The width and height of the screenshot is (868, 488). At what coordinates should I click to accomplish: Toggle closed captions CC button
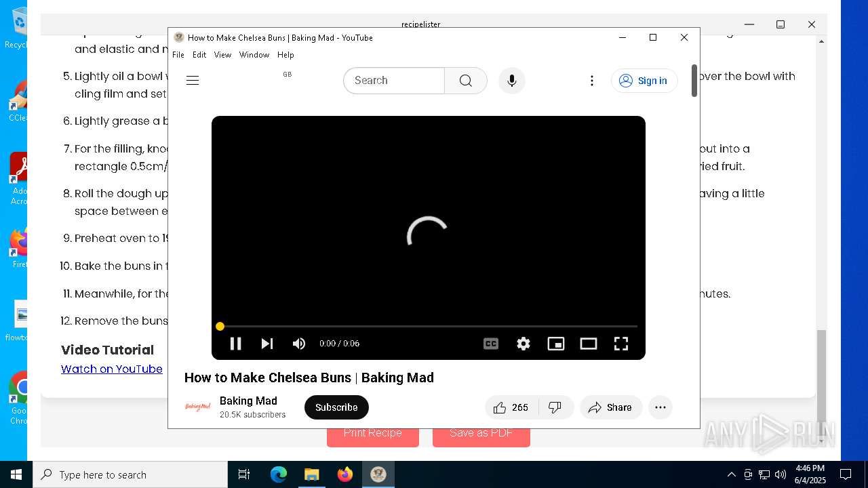[x=491, y=344]
